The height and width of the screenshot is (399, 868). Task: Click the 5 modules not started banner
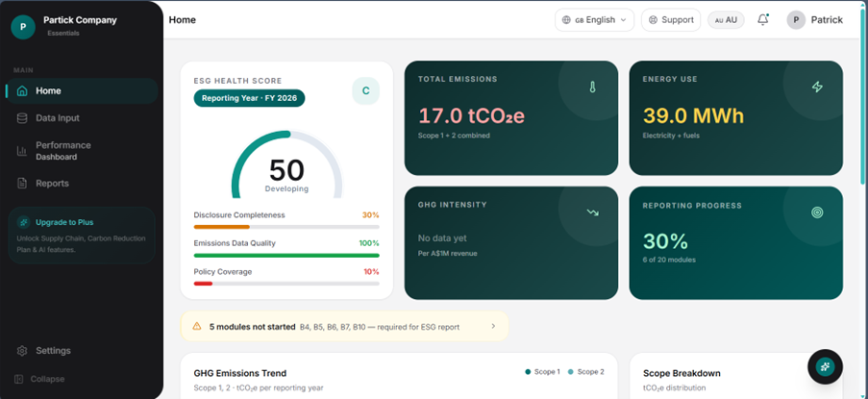click(x=344, y=327)
